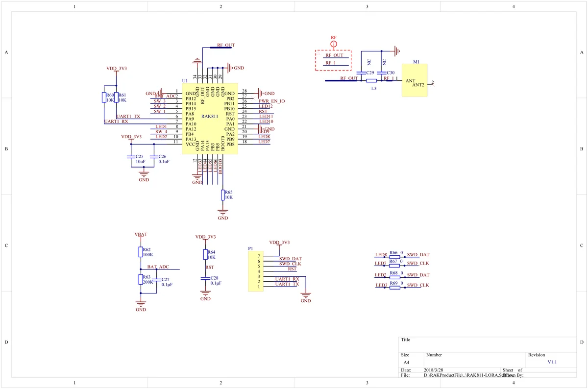Select resistor R65 below BOOT0
This screenshot has height=389, width=588.
pyautogui.click(x=223, y=194)
